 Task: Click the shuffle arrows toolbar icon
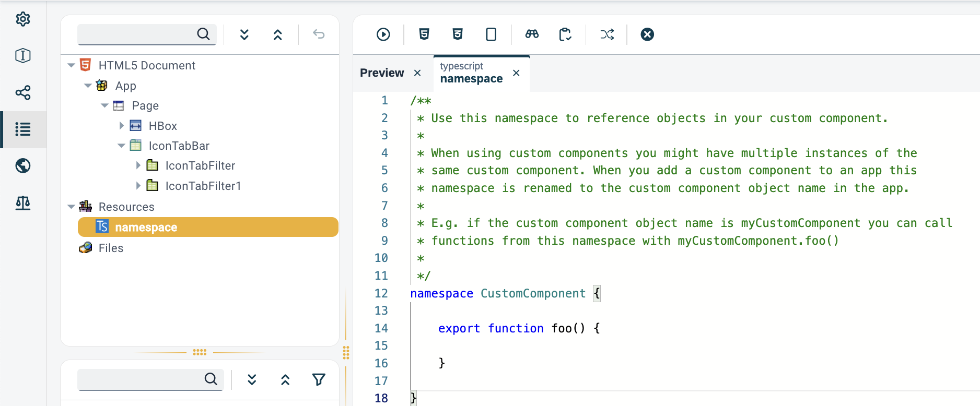coord(607,34)
